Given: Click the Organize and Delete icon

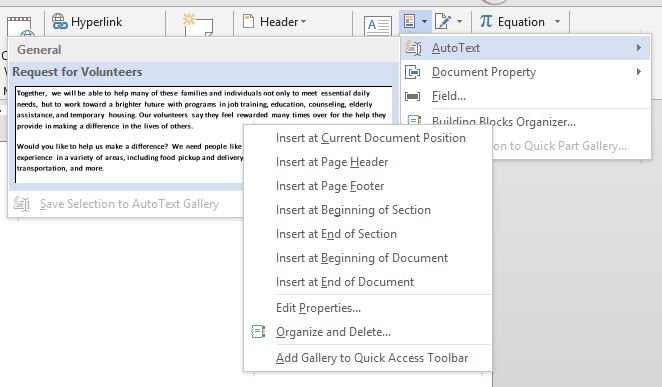Looking at the screenshot, I should tap(258, 332).
